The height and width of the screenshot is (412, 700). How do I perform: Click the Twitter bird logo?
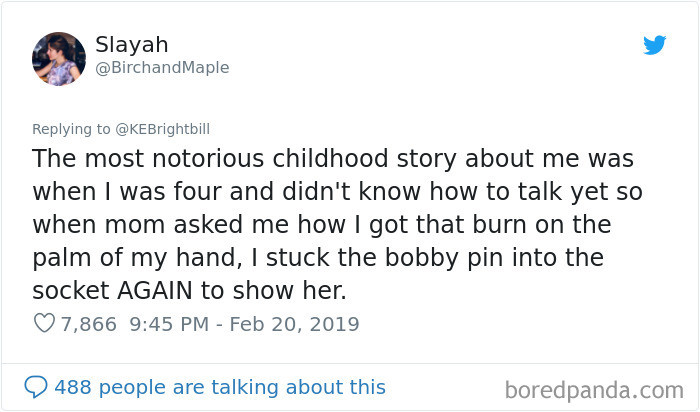[654, 45]
